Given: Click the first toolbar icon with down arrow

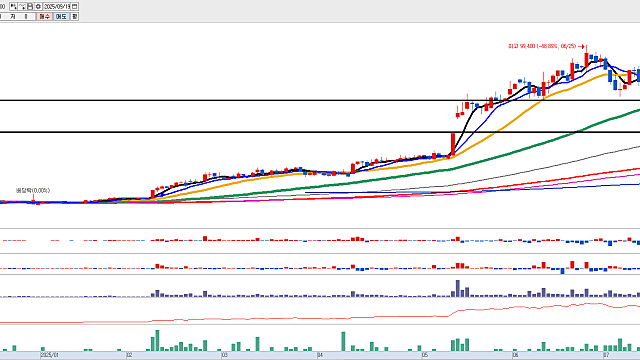Looking at the screenshot, I should pos(13,7).
